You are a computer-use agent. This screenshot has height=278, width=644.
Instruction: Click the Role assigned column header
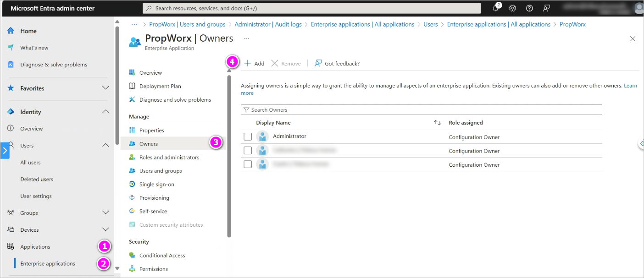466,123
